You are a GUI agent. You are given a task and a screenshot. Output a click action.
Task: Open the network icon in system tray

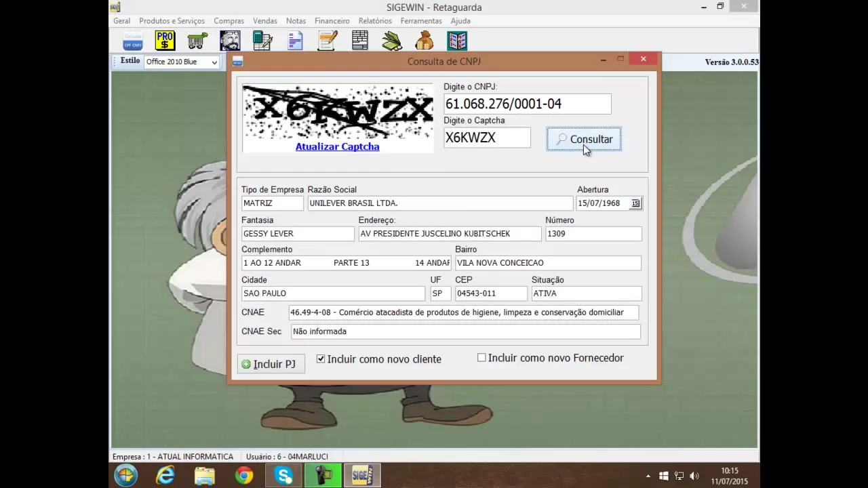679,476
